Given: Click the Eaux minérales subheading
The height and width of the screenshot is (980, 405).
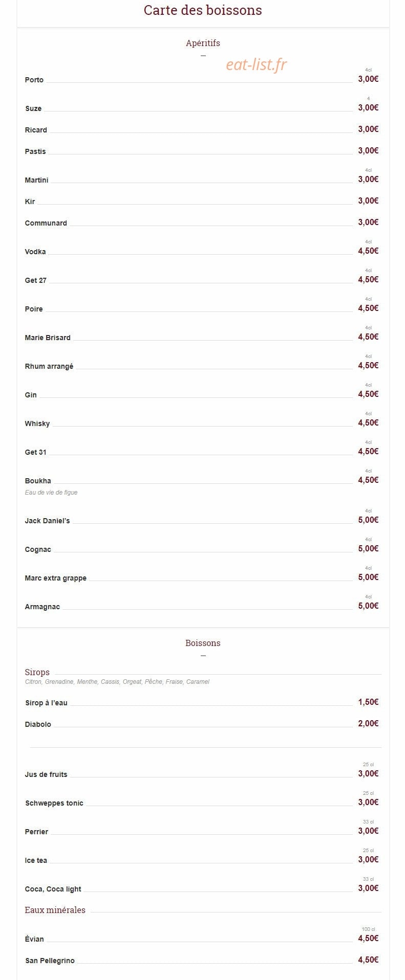Looking at the screenshot, I should click(x=55, y=910).
